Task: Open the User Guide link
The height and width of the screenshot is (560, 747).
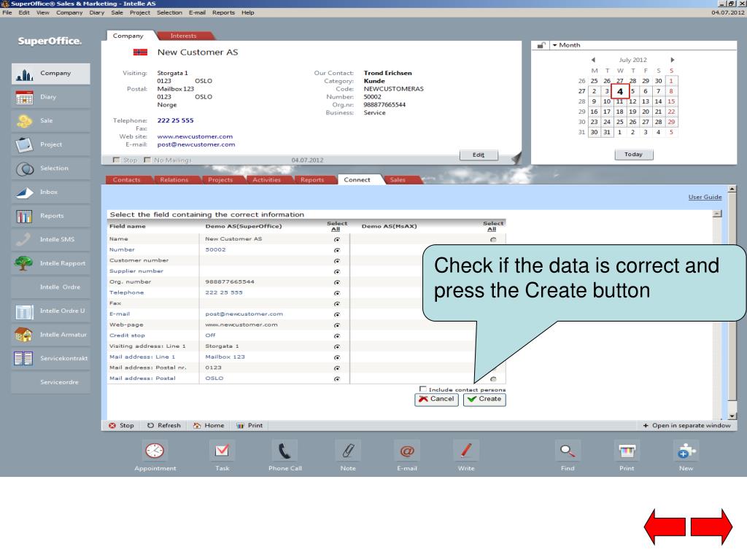Action: [705, 197]
